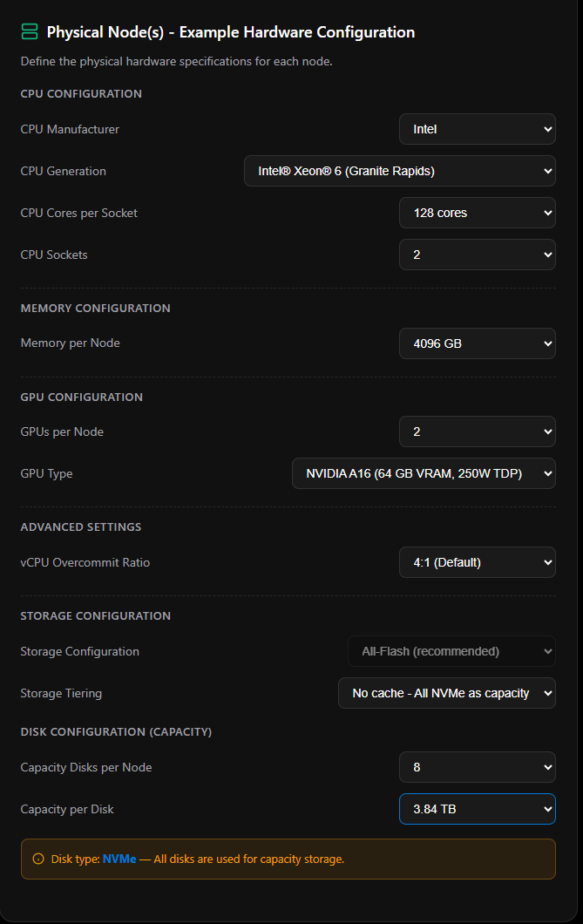The width and height of the screenshot is (583, 924).
Task: Click the server stack icon beside the title
Action: 30,32
